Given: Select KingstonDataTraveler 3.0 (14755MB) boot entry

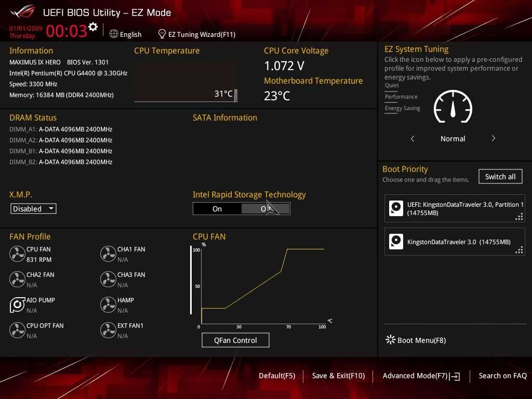Looking at the screenshot, I should point(455,242).
